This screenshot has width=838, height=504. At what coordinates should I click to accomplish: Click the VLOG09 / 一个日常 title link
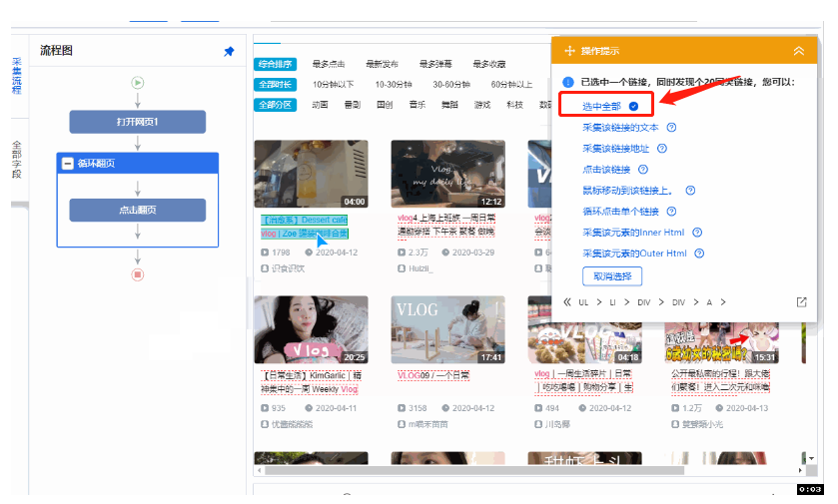tap(433, 375)
